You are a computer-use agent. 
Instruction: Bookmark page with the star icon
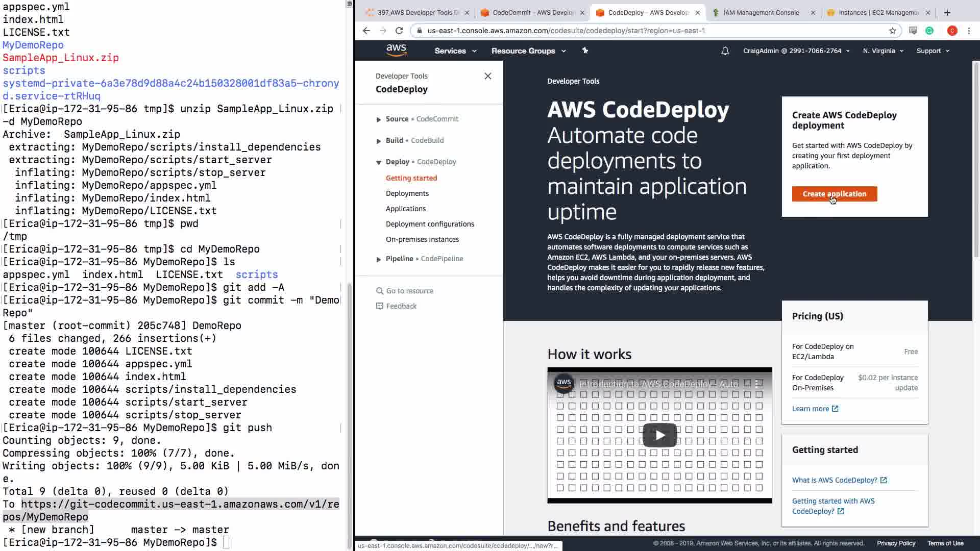(x=892, y=31)
